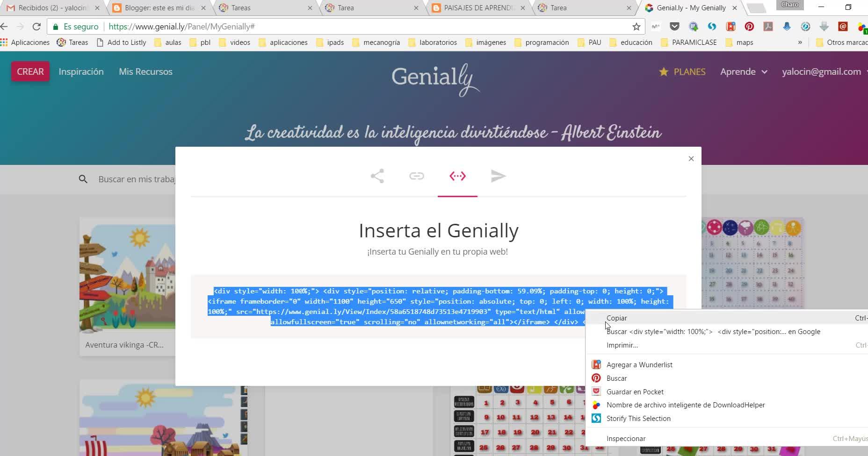Switch to the PAISAJES DE APRENDIZAJE tab
This screenshot has width=868, height=456.
coord(478,8)
